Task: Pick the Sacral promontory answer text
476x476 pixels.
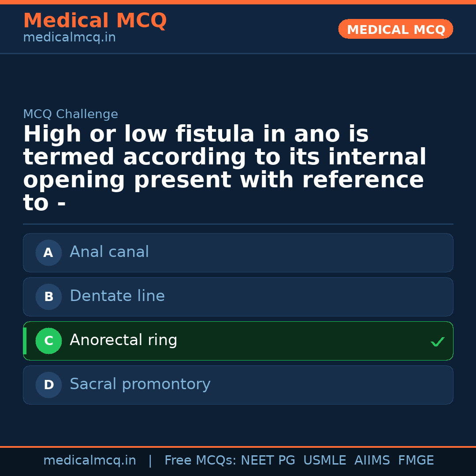Action: coord(140,384)
